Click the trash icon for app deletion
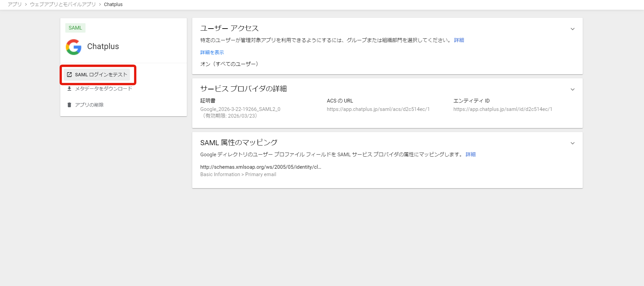Viewport: 644px width, 286px height. click(69, 105)
